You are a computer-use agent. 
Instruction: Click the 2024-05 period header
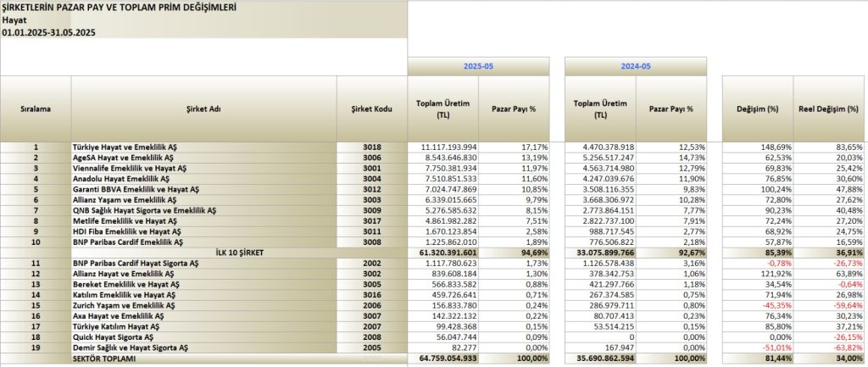tap(636, 66)
